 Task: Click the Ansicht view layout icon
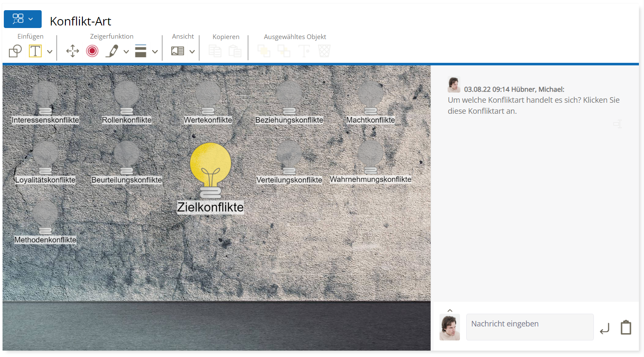[x=178, y=51]
